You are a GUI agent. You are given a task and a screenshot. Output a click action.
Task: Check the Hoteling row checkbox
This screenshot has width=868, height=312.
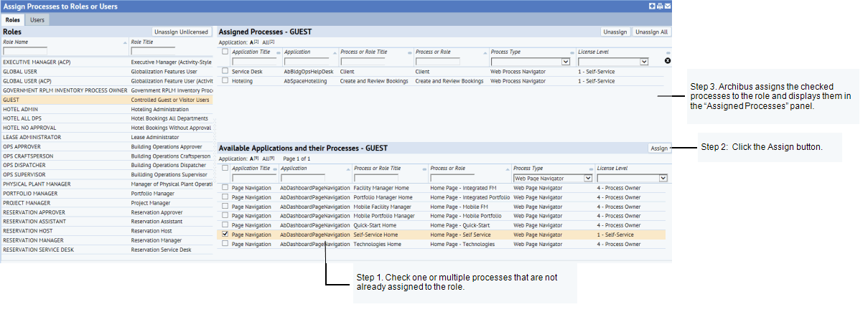(x=225, y=81)
